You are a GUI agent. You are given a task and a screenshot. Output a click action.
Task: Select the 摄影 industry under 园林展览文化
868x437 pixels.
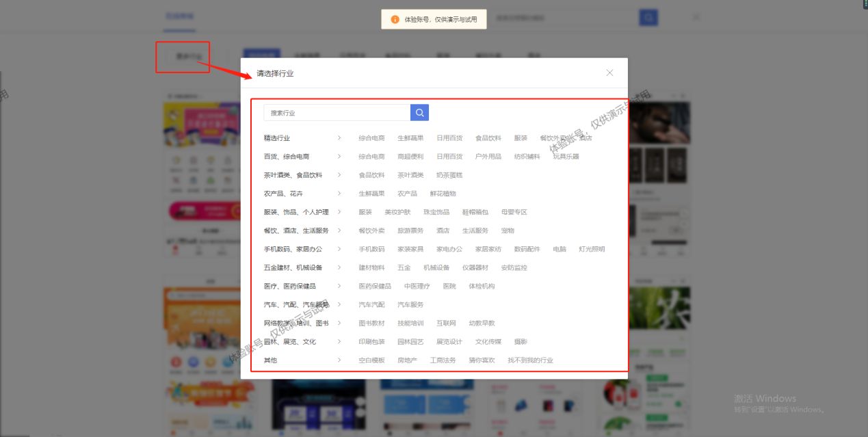521,341
